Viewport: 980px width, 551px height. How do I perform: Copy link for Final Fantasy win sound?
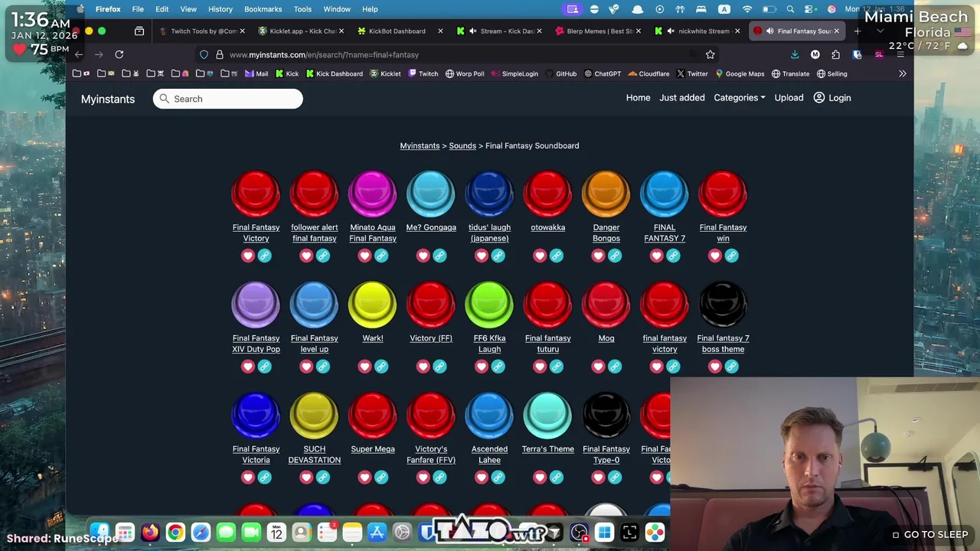[731, 256]
